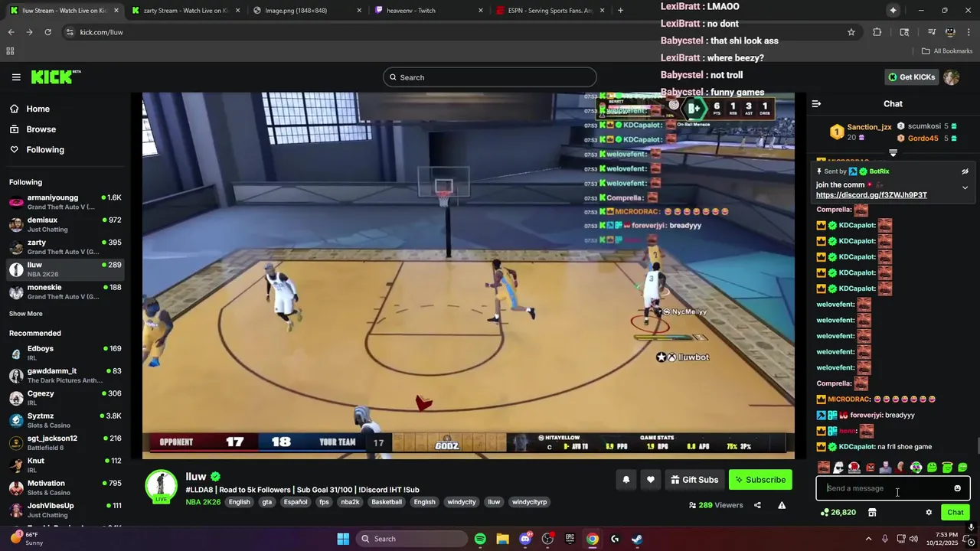
Task: Select the windycityrp tag
Action: 530,502
